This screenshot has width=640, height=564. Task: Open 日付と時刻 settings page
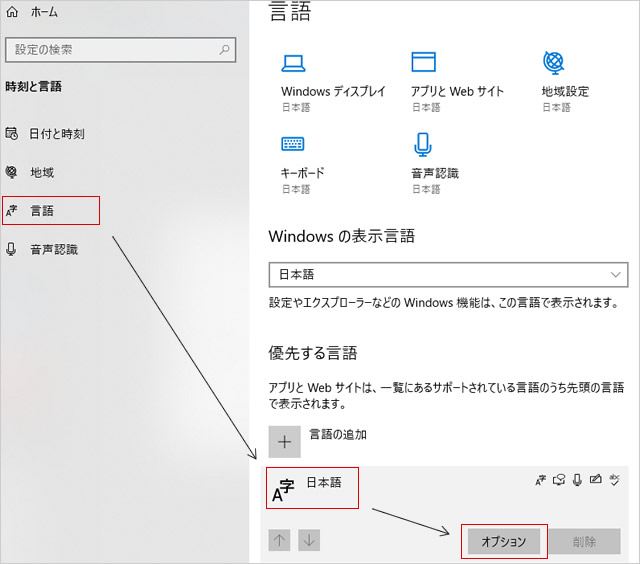coord(57,133)
